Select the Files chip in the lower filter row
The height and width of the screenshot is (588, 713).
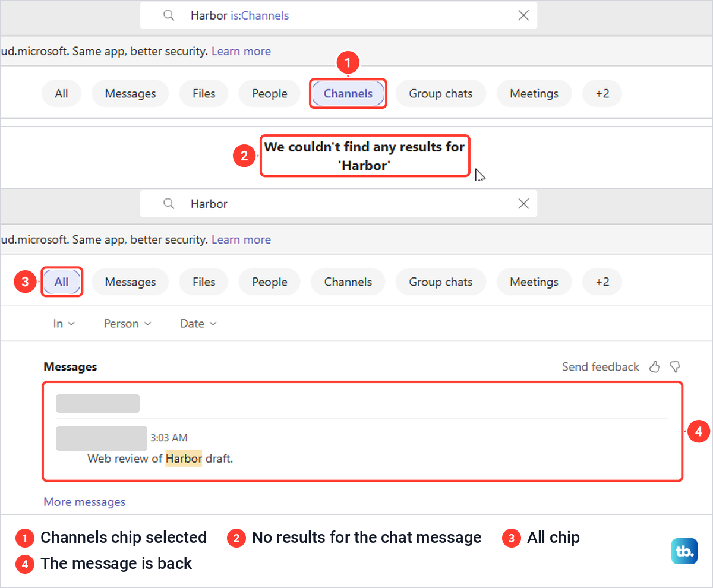[x=204, y=282]
